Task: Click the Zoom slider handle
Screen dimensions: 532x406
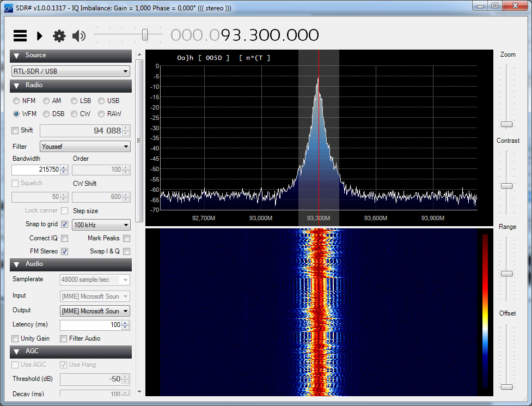Action: (506, 124)
